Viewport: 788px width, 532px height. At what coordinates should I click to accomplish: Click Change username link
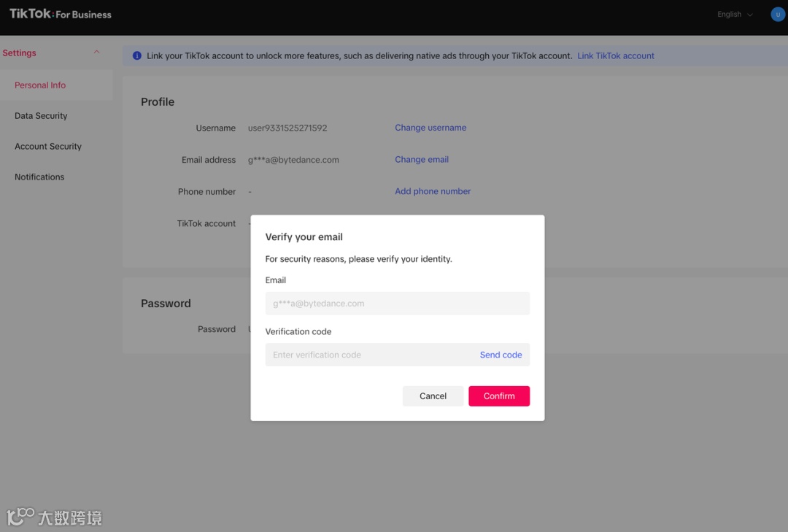pos(430,128)
